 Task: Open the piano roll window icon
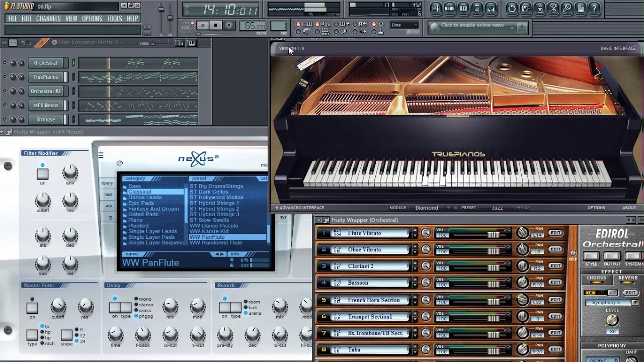coord(463,8)
